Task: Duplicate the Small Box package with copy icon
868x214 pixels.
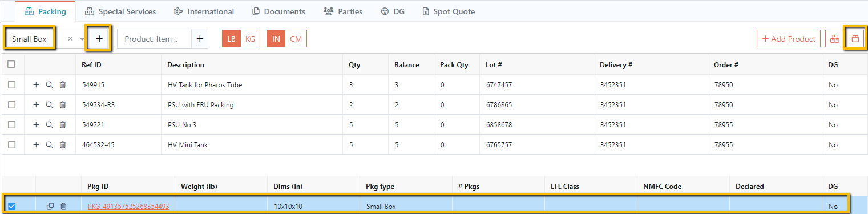Action: tap(50, 206)
